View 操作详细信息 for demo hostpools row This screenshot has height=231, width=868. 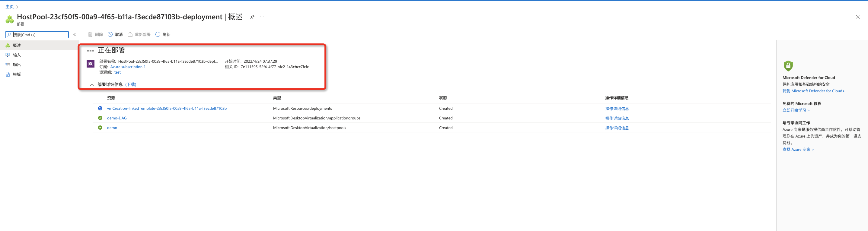point(617,128)
